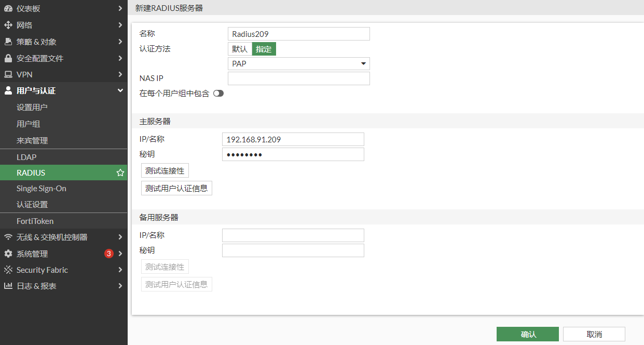The width and height of the screenshot is (644, 345).
Task: Open the LDAP menu item
Action: (x=26, y=157)
